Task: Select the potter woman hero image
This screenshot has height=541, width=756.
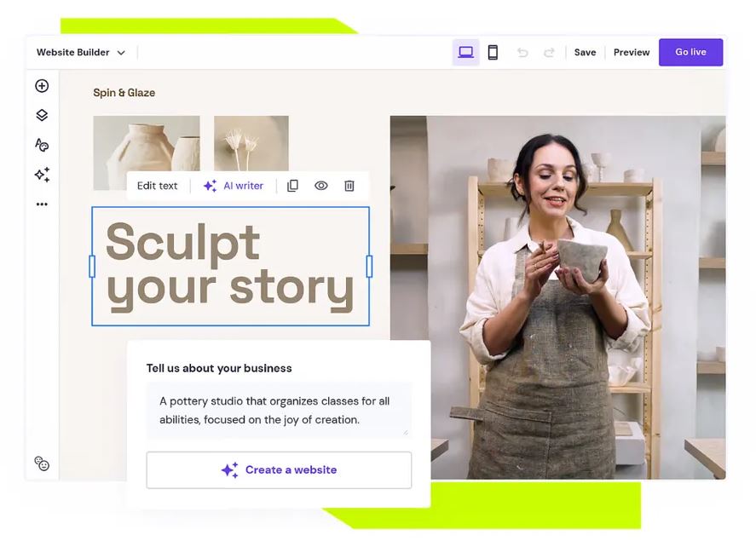Action: [558, 297]
